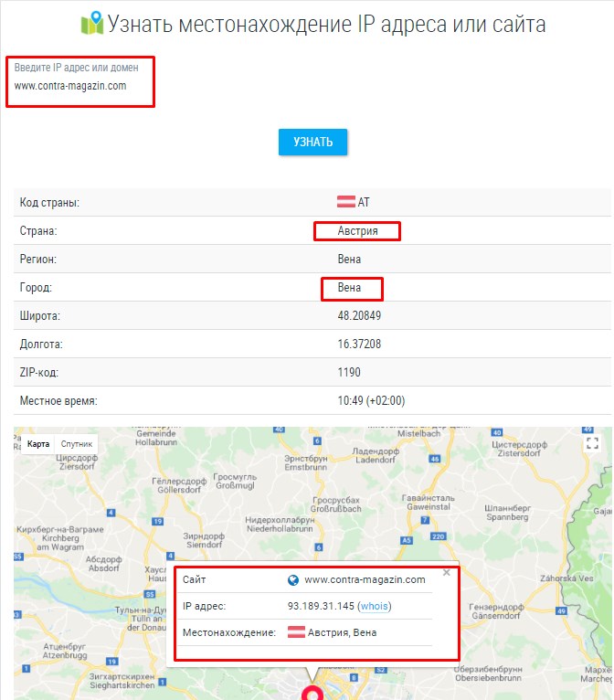
Task: Click Zistersdorf town label on map
Action: click(x=519, y=453)
